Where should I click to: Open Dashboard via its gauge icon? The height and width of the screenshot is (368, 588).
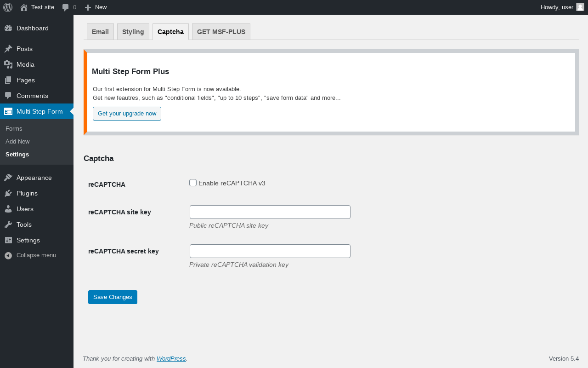coord(8,28)
